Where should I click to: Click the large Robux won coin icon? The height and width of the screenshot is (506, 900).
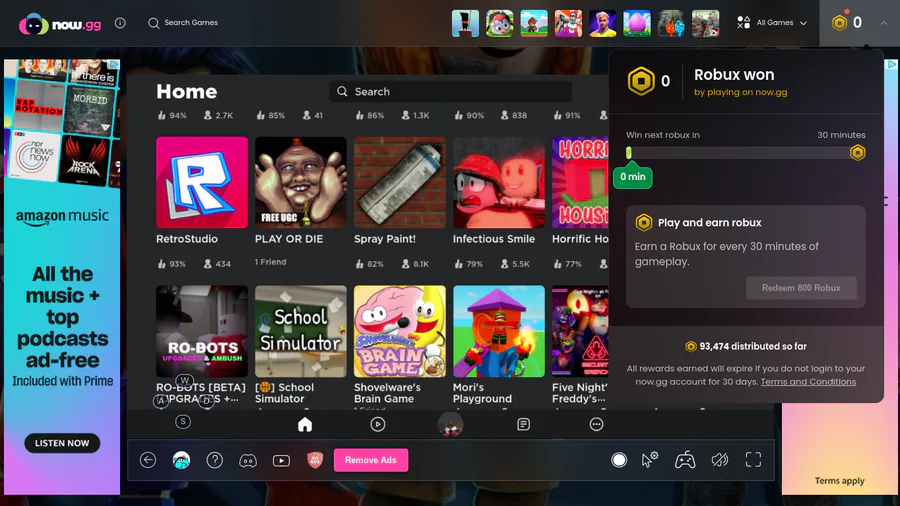coord(641,81)
